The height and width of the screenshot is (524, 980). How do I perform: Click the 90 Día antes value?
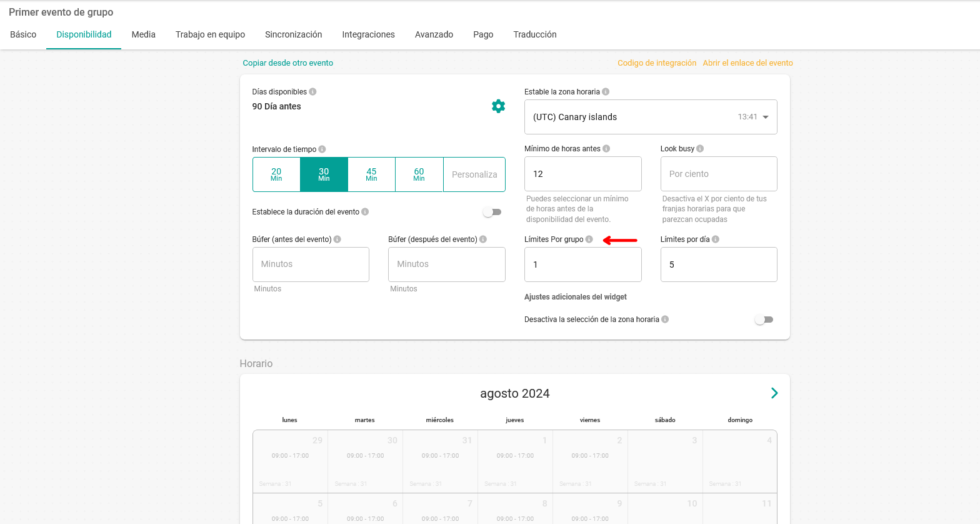pyautogui.click(x=276, y=107)
